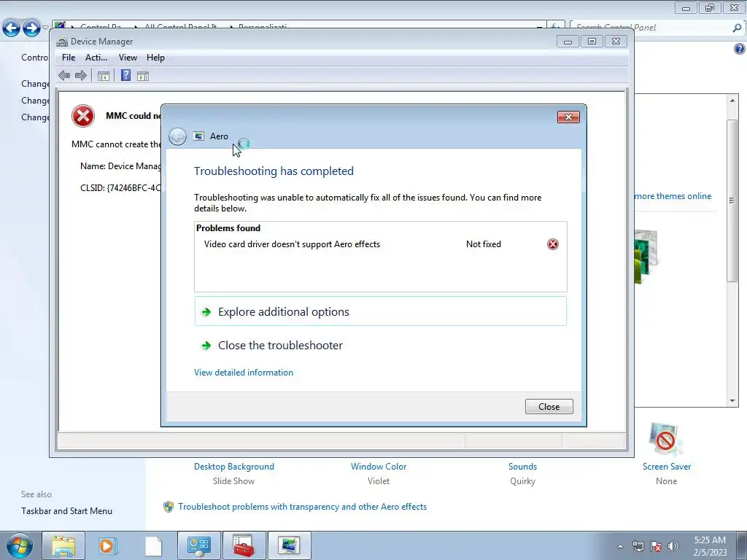Close the Aero troubleshooter with red X
This screenshot has width=747, height=560.
pos(568,117)
